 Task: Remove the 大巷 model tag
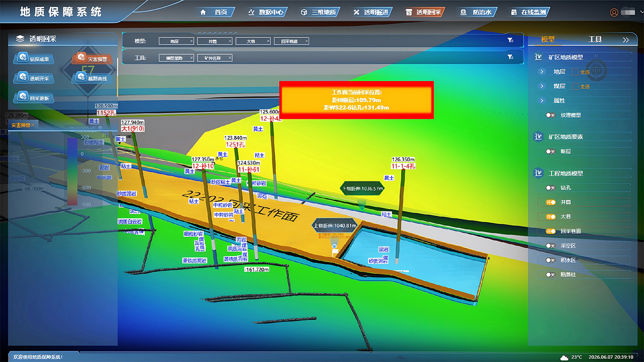(268, 41)
